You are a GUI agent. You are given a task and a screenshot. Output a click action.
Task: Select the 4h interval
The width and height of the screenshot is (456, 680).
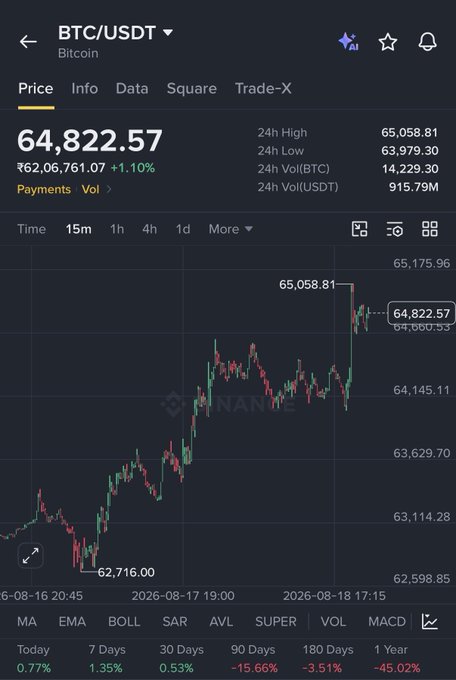pos(150,229)
